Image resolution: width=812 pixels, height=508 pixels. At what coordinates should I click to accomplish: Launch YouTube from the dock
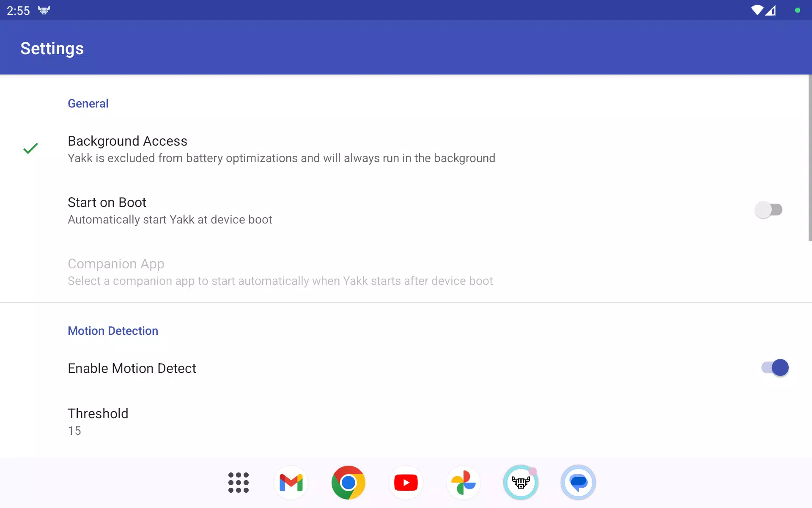click(406, 483)
